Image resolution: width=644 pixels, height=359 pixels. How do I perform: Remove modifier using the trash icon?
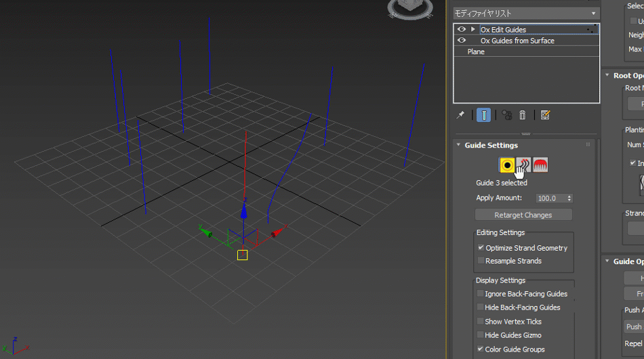[523, 115]
